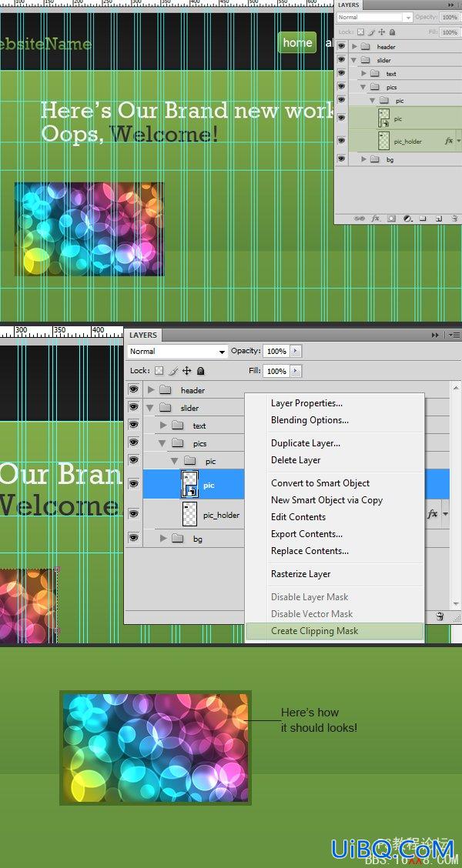
Task: Click fx badge on pic_holder in large panel
Action: point(433,514)
